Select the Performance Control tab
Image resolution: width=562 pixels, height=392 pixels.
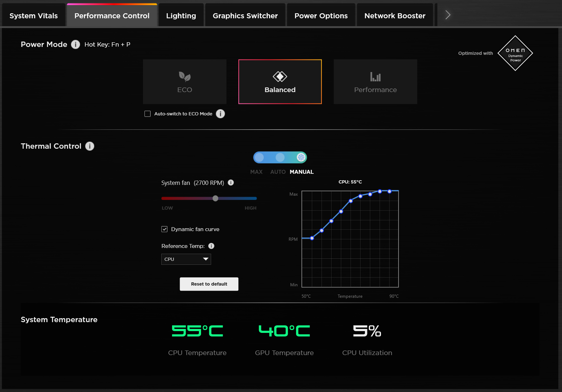click(x=112, y=16)
